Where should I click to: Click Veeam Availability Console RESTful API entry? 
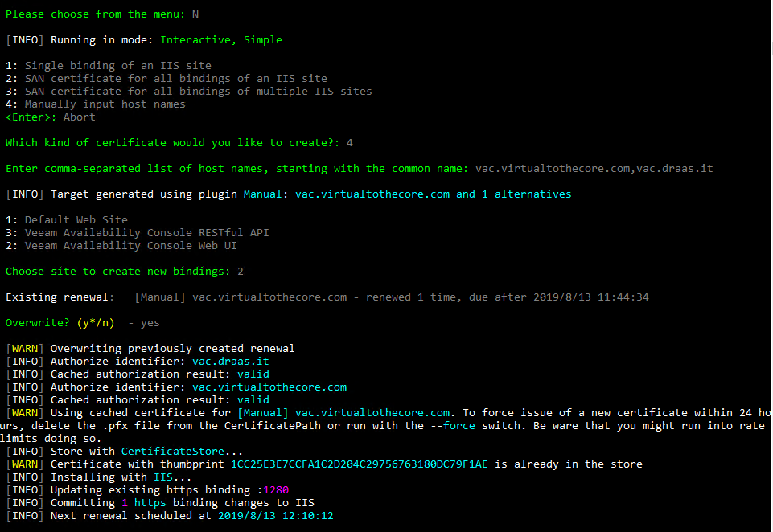[138, 232]
